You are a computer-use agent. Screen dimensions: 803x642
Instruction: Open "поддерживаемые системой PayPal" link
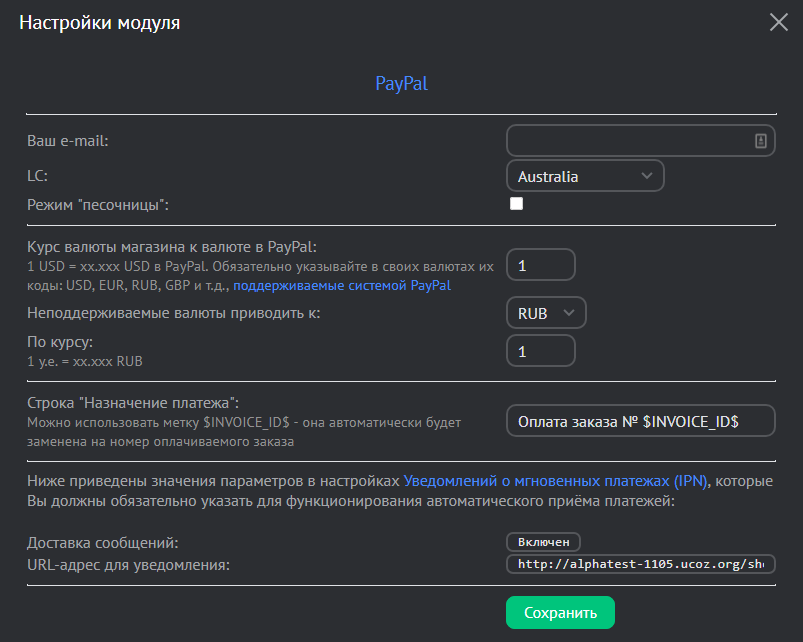tap(342, 286)
